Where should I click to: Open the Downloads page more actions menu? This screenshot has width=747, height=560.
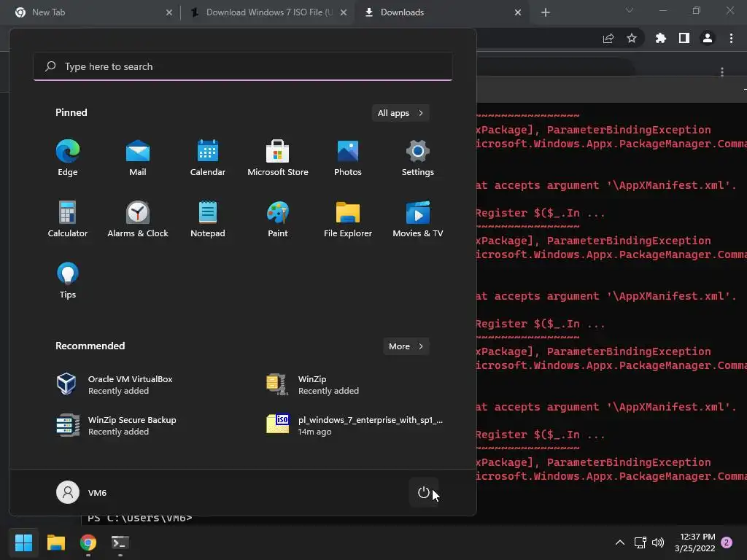coord(722,72)
